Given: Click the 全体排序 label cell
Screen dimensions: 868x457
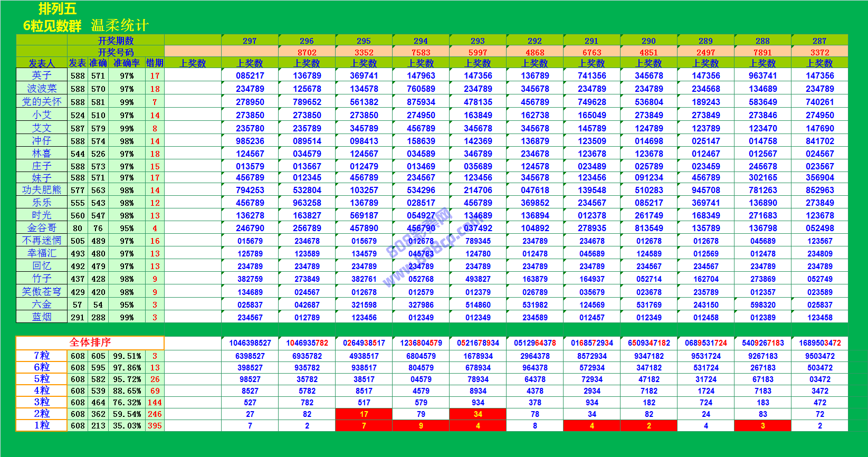Looking at the screenshot, I should coord(90,342).
